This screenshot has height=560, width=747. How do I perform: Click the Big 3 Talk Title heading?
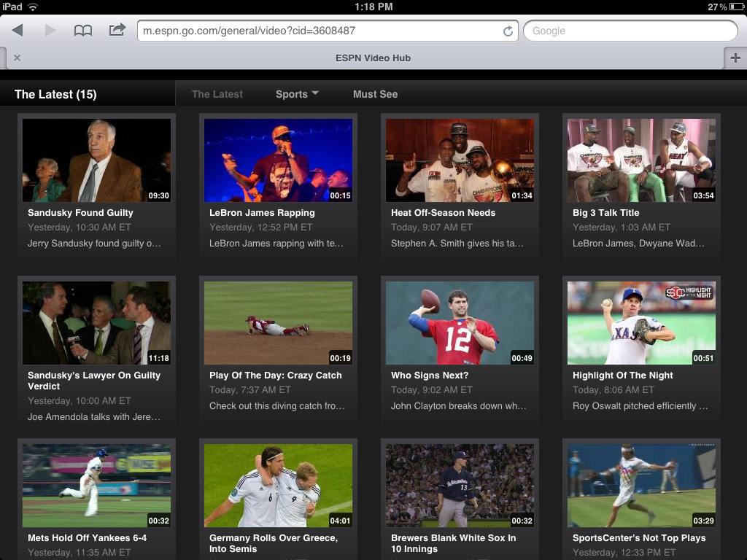pos(606,213)
